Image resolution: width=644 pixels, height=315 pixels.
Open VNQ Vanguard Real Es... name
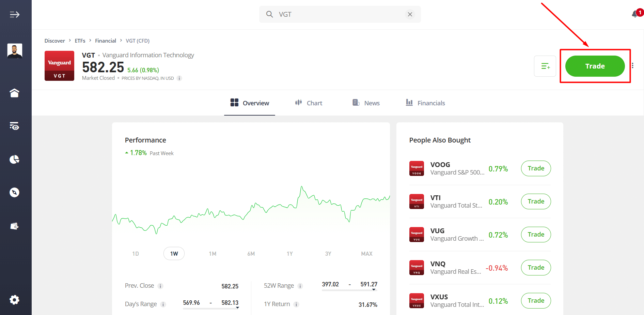pyautogui.click(x=456, y=272)
